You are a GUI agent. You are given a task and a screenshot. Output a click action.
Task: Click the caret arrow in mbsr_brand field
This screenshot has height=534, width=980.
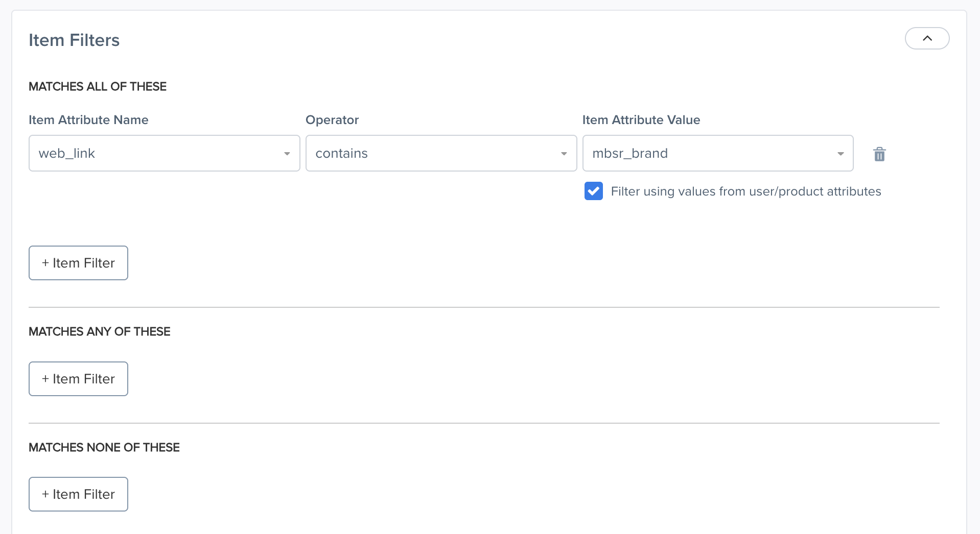point(841,154)
